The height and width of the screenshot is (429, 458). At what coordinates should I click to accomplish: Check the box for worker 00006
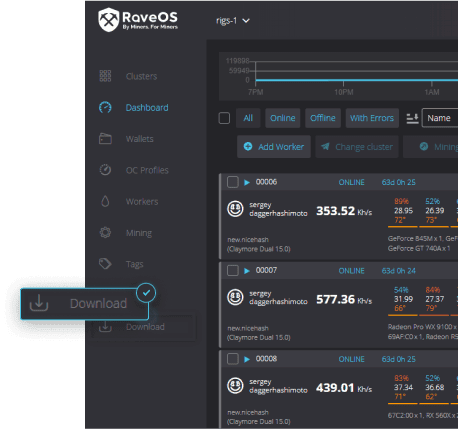click(233, 182)
